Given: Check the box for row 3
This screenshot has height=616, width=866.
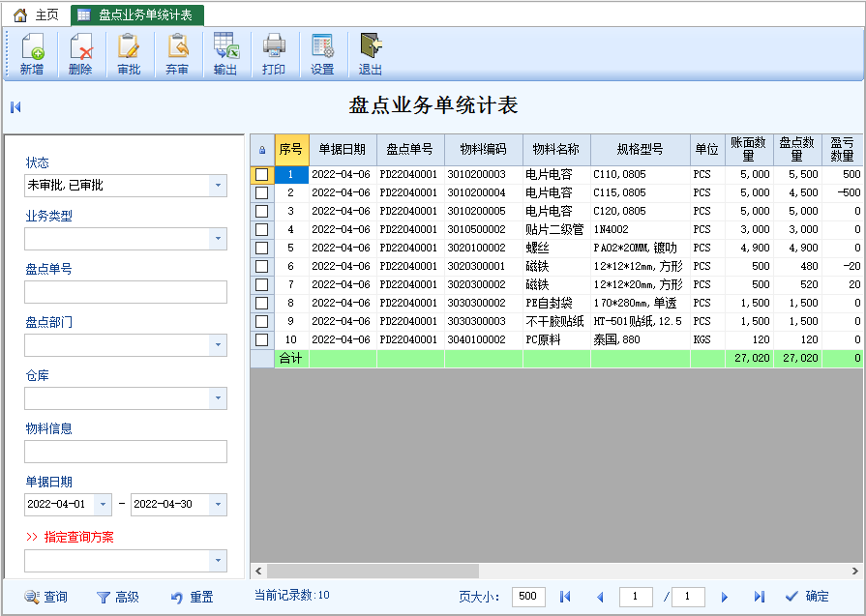Looking at the screenshot, I should coord(262,211).
